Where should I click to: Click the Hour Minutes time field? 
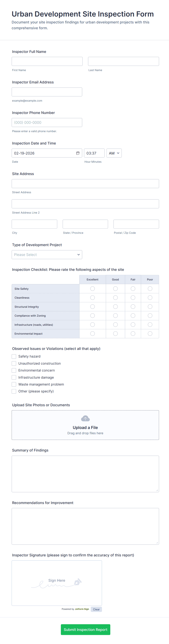click(x=94, y=153)
